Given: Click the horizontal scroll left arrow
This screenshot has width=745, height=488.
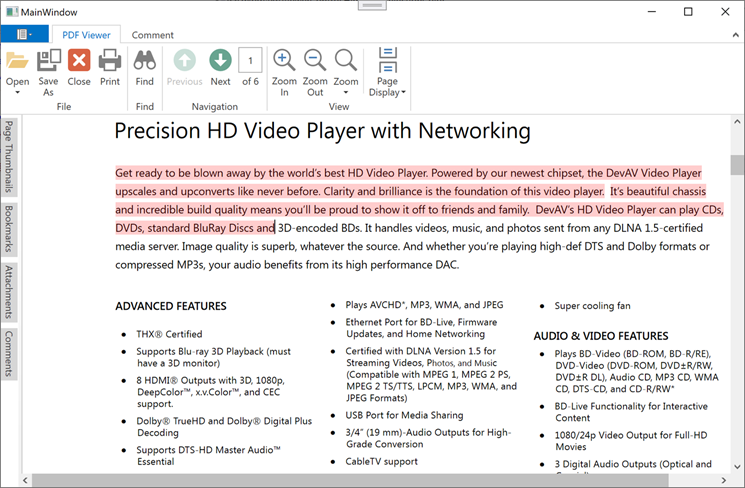Looking at the screenshot, I should point(26,480).
